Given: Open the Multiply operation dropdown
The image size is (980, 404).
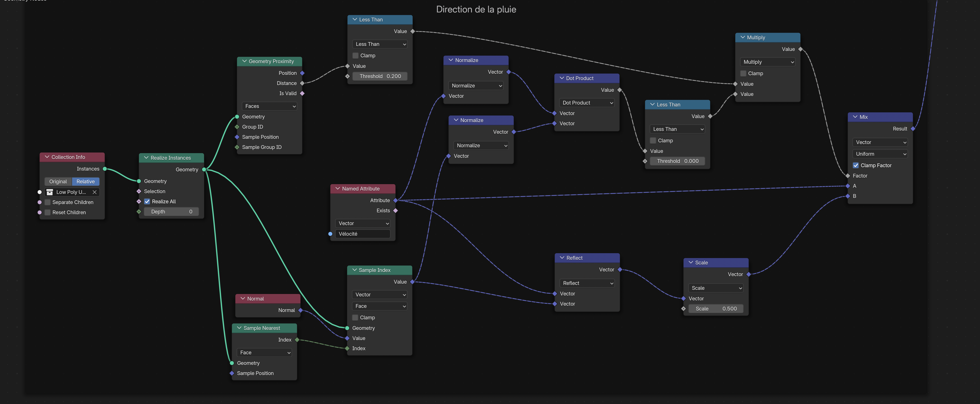Looking at the screenshot, I should [767, 62].
